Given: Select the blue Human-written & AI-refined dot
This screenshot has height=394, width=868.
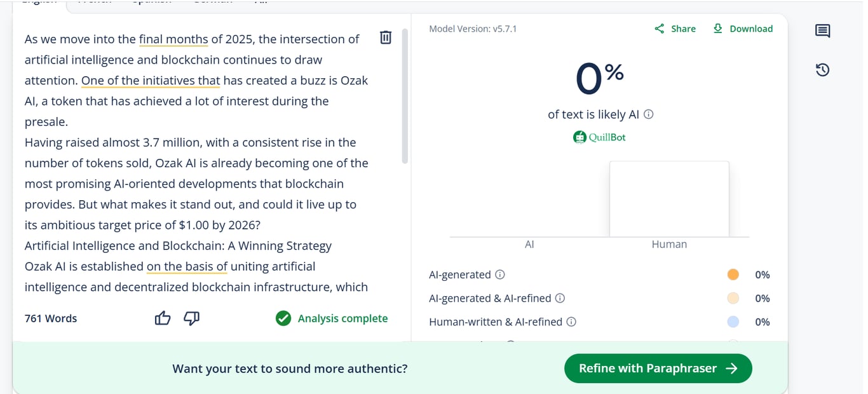Looking at the screenshot, I should [733, 322].
